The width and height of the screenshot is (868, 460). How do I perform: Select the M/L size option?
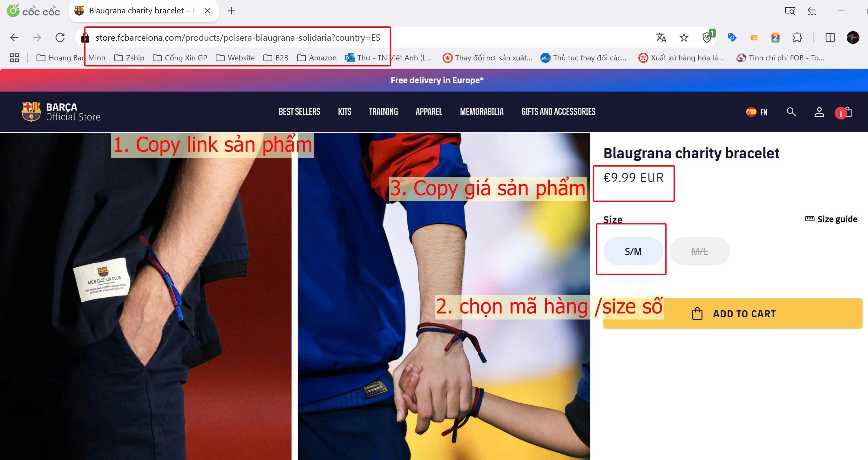coord(700,251)
